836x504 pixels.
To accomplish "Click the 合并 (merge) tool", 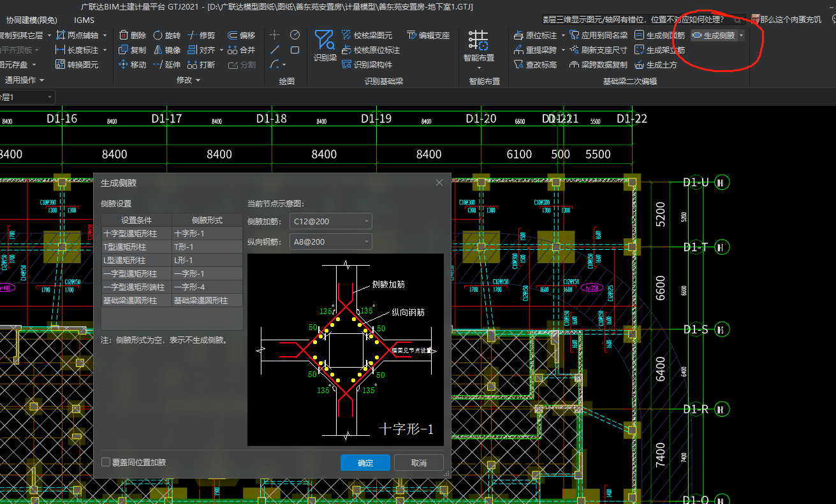I will pos(242,50).
